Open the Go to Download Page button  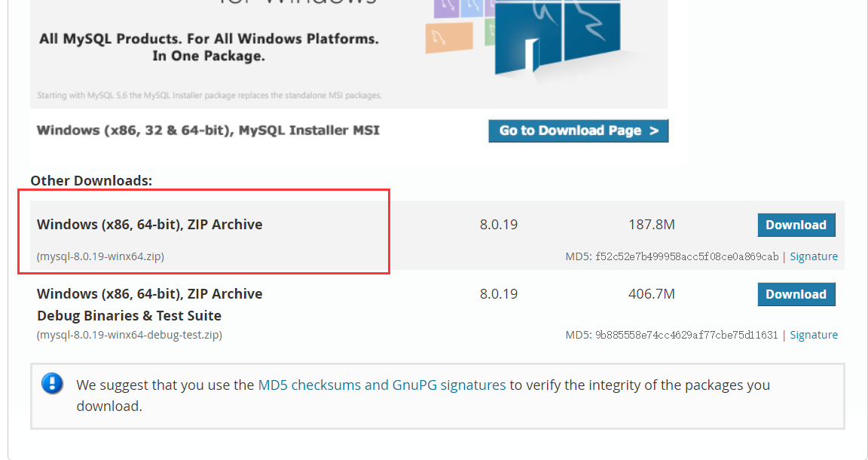578,130
